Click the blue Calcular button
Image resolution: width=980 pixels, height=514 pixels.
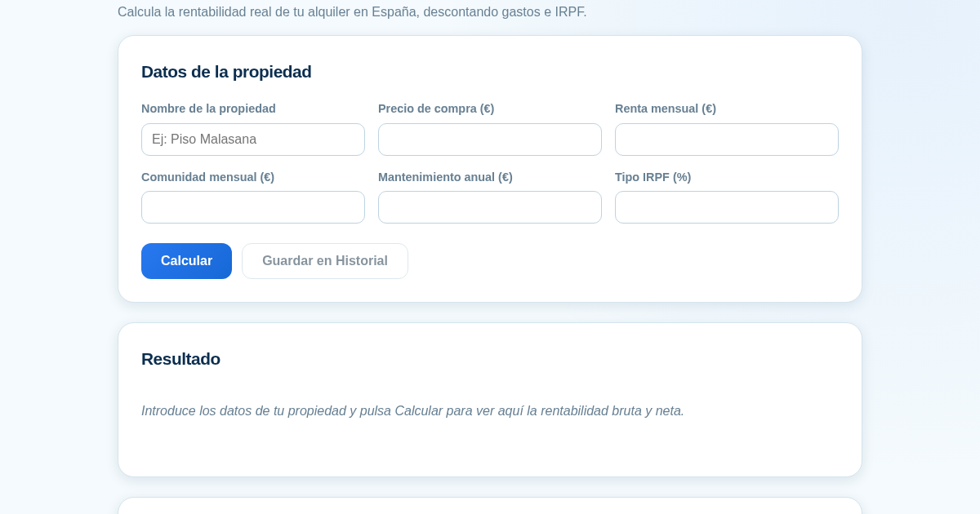pos(186,261)
